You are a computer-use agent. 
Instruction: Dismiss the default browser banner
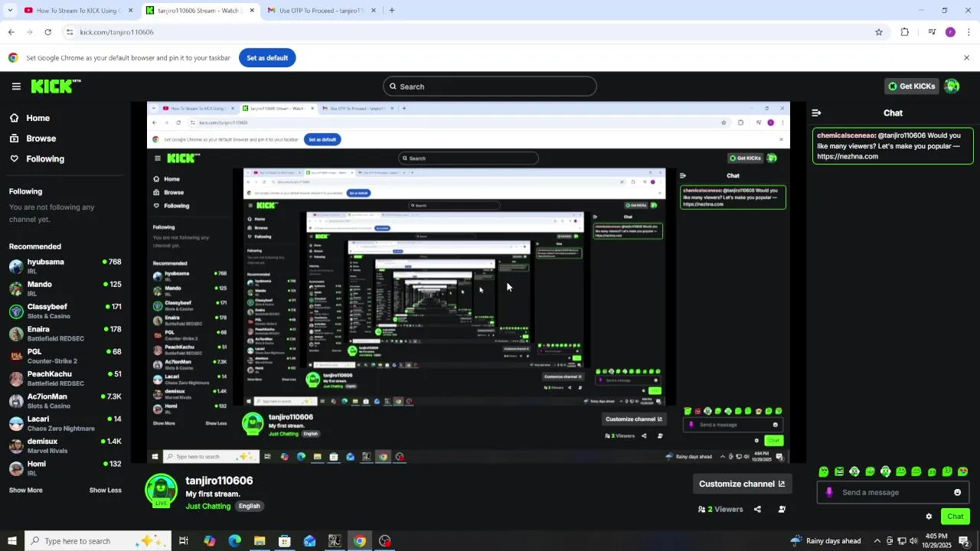(x=966, y=58)
